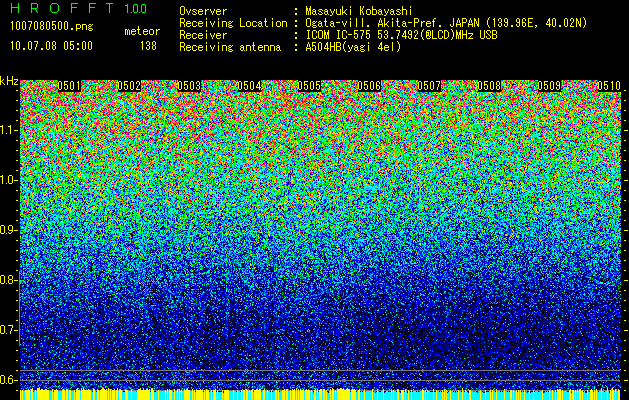The width and height of the screenshot is (629, 400).
Task: Click the meteor label
Action: [x=142, y=31]
